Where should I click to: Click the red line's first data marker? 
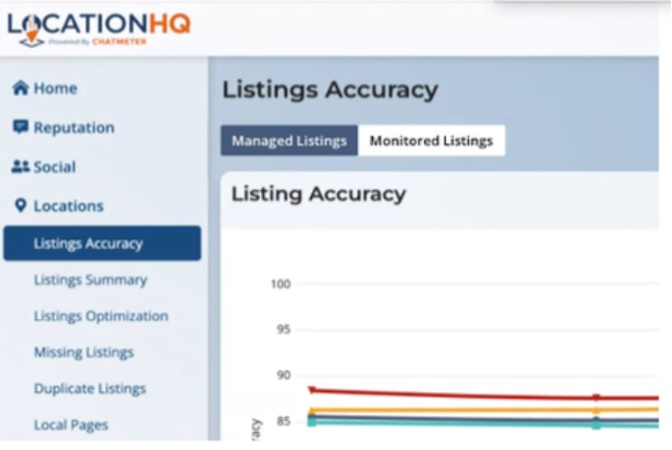click(312, 390)
